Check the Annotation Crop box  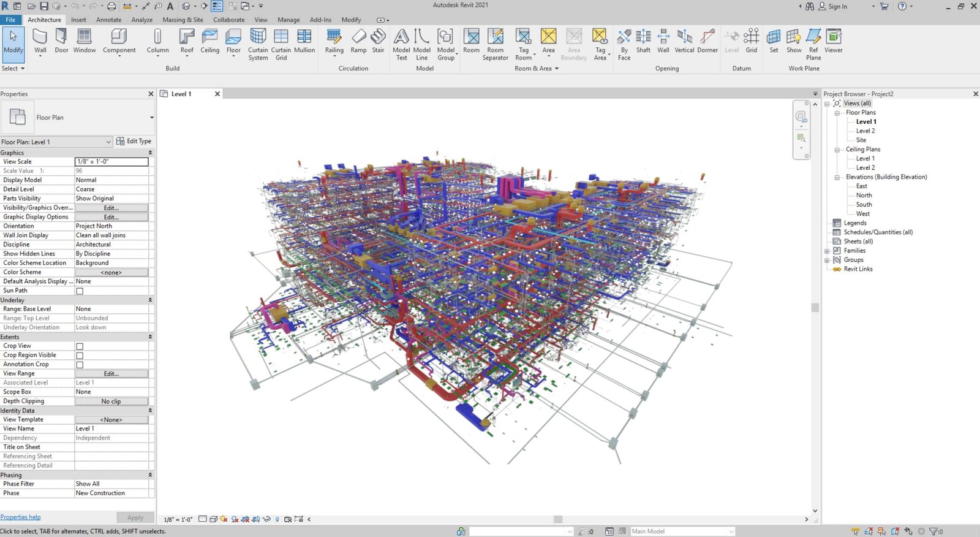coord(80,365)
